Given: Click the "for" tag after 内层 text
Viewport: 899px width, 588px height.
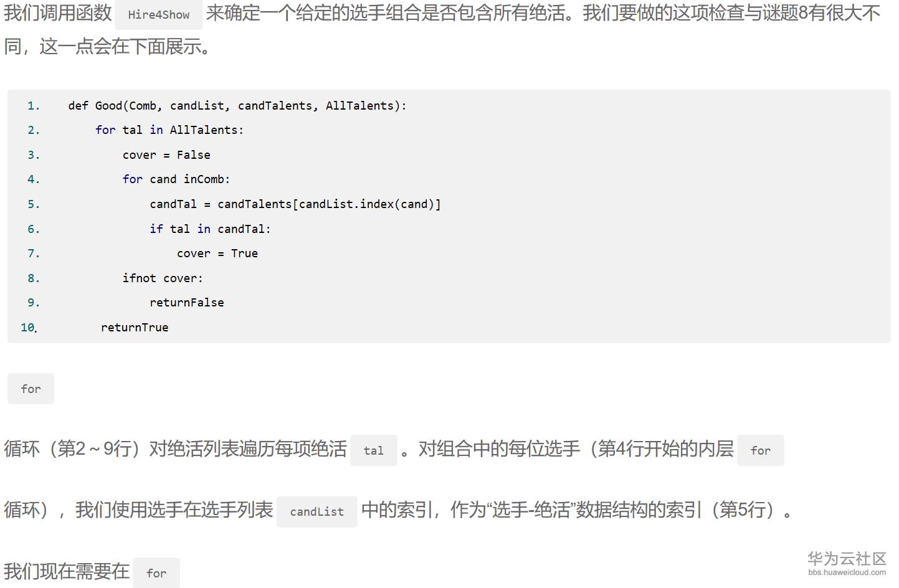Looking at the screenshot, I should click(760, 451).
